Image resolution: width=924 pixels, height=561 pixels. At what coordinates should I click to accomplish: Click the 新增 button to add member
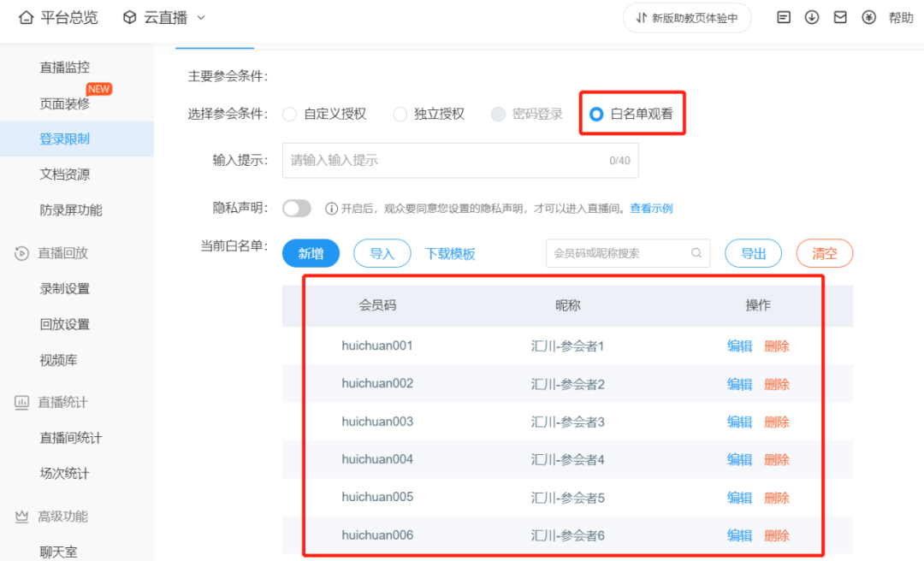[x=311, y=253]
